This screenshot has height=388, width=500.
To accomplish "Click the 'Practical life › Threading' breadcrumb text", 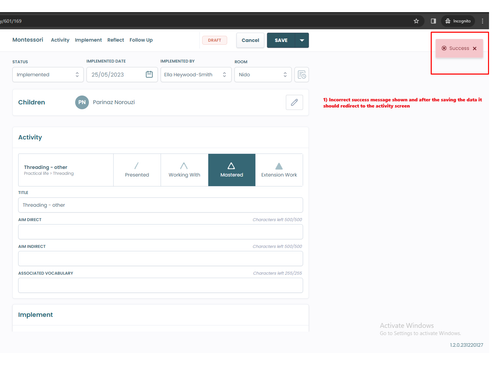I will point(49,173).
